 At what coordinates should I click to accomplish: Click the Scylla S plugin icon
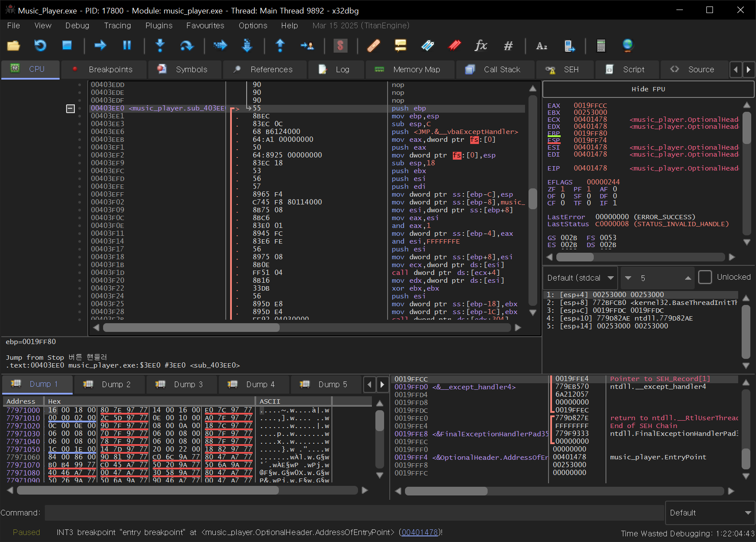[x=340, y=45]
